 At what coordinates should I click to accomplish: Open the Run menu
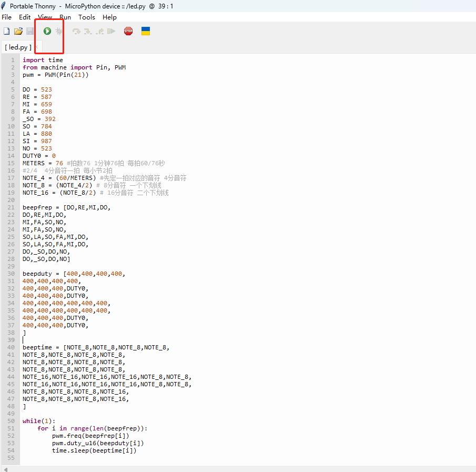65,17
